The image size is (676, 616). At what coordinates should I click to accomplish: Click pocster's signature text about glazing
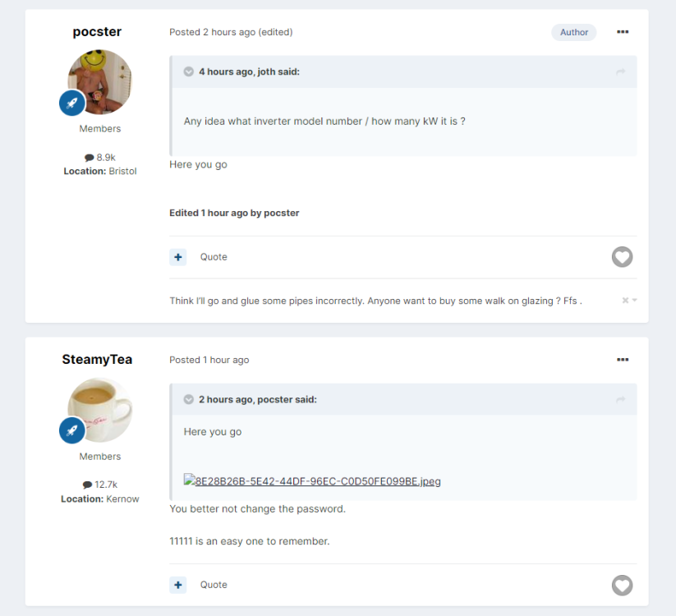pos(375,301)
